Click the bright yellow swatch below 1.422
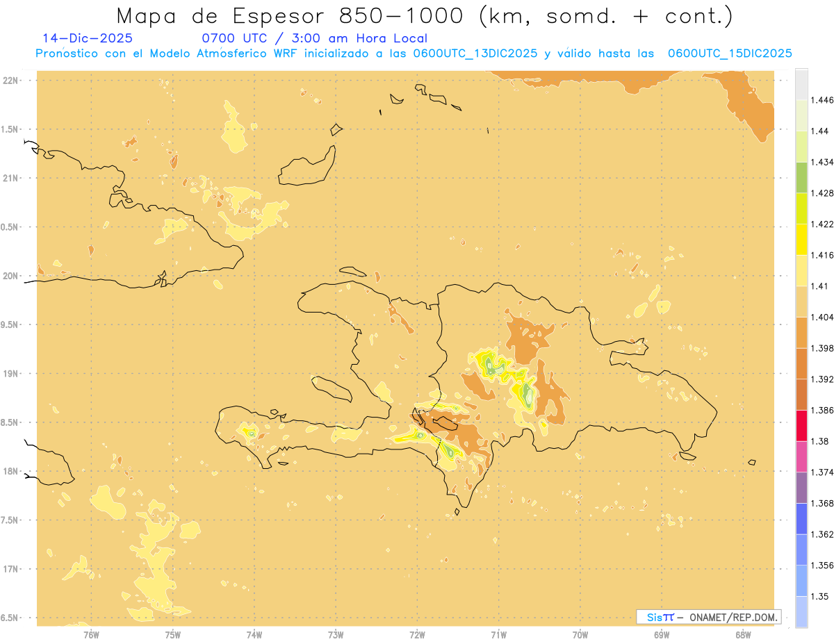Viewport: 834px width, 644px height. [x=801, y=239]
